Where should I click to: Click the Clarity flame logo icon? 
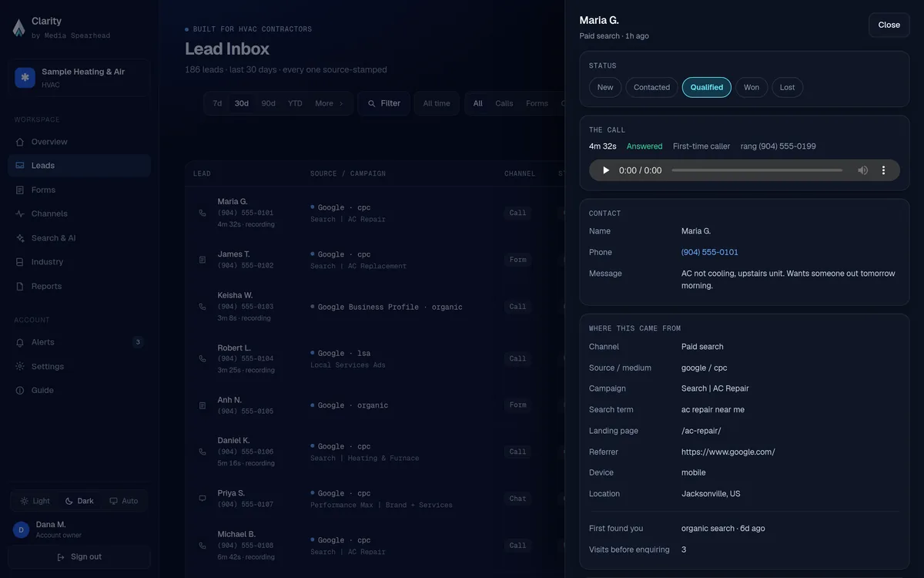coord(19,28)
